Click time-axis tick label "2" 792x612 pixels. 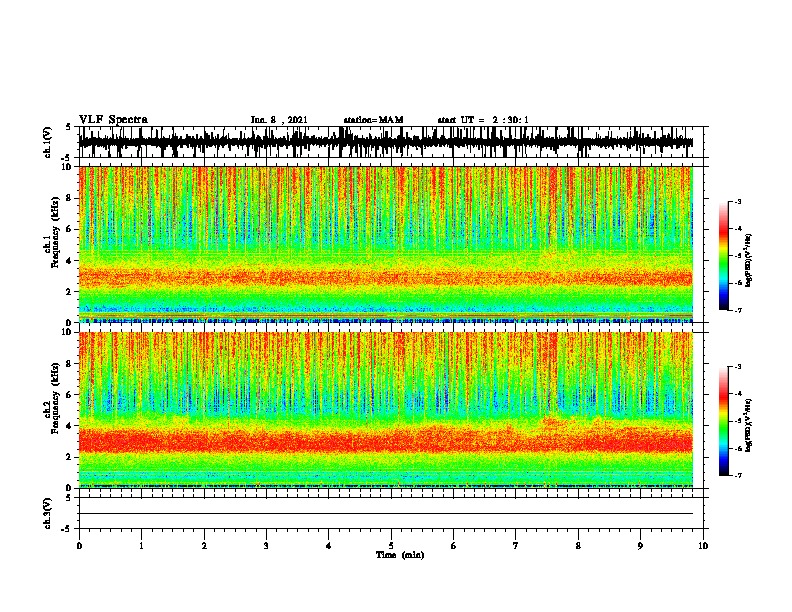point(204,546)
